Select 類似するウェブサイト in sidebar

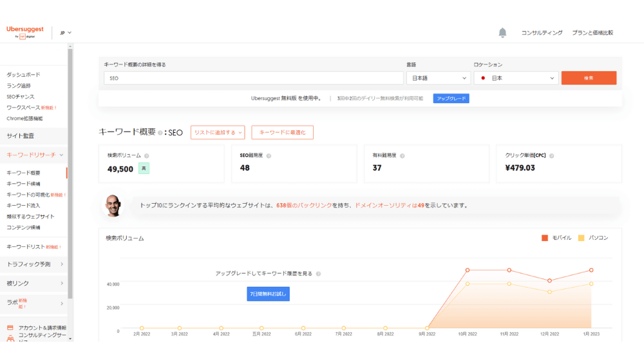pyautogui.click(x=30, y=217)
